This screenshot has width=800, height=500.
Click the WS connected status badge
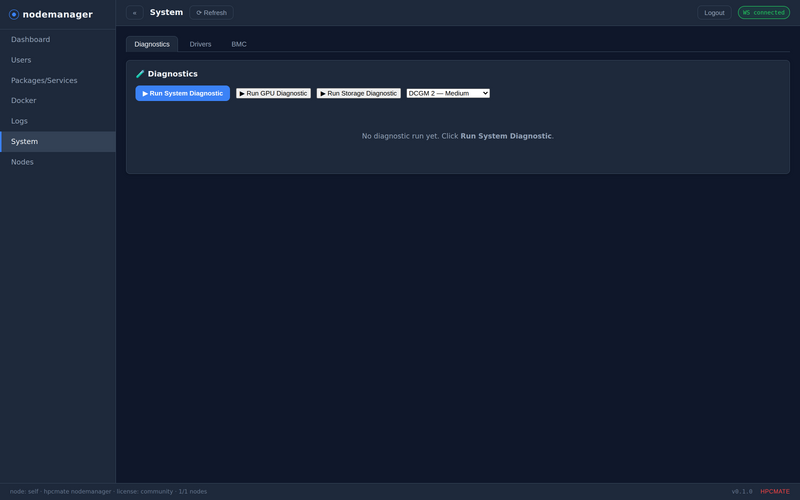(764, 13)
